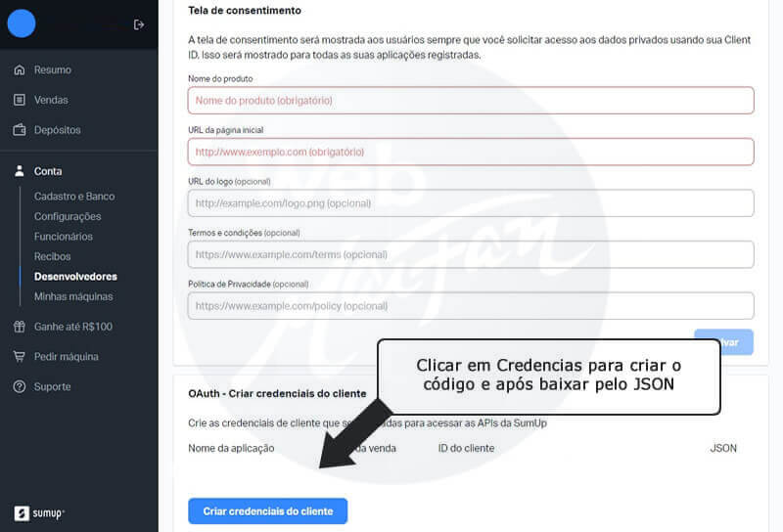The height and width of the screenshot is (532, 783).
Task: Select the Política de Privacidade field
Action: click(471, 306)
